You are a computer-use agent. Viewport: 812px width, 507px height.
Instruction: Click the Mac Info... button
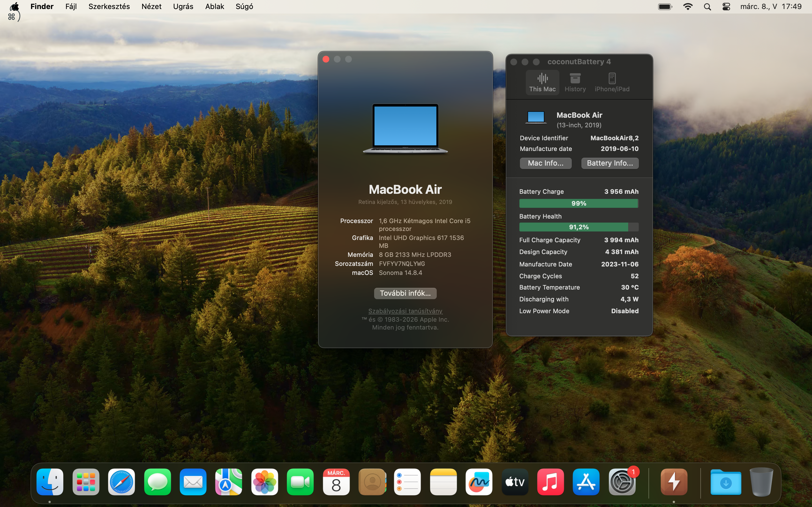click(x=545, y=163)
